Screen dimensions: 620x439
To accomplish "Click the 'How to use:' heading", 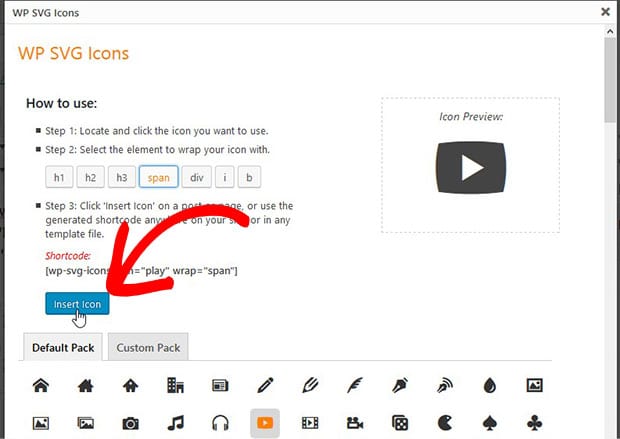I will (61, 103).
